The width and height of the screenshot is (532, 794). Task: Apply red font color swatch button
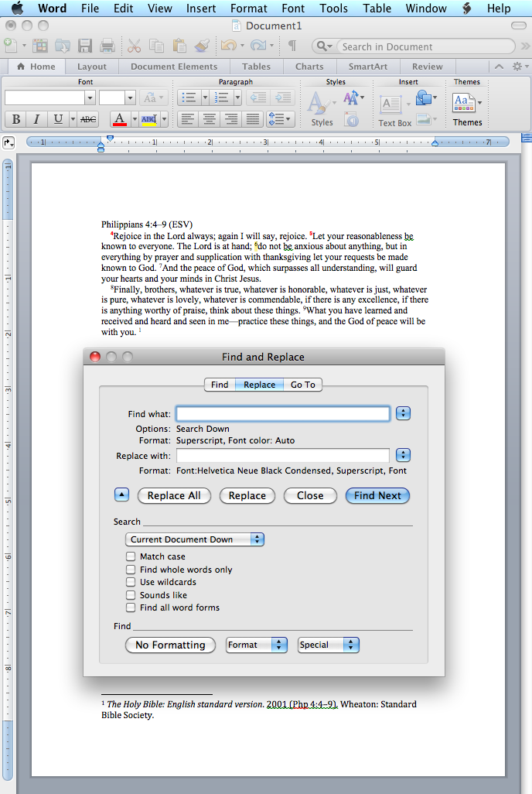119,119
